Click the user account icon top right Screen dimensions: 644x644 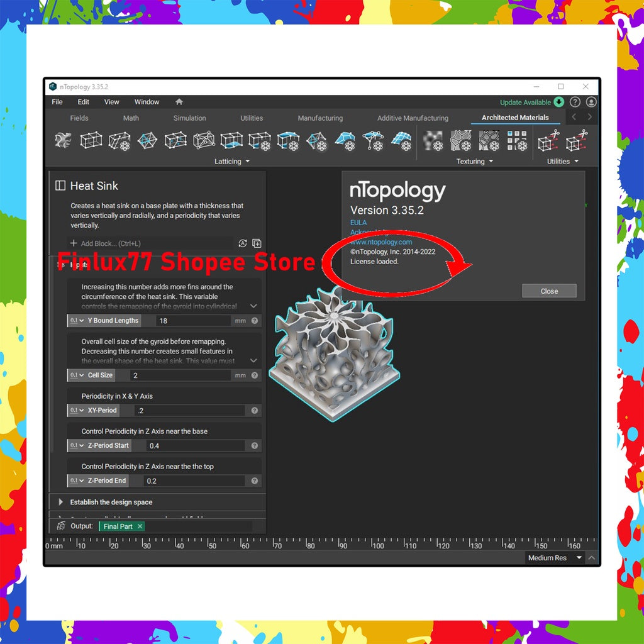[591, 102]
